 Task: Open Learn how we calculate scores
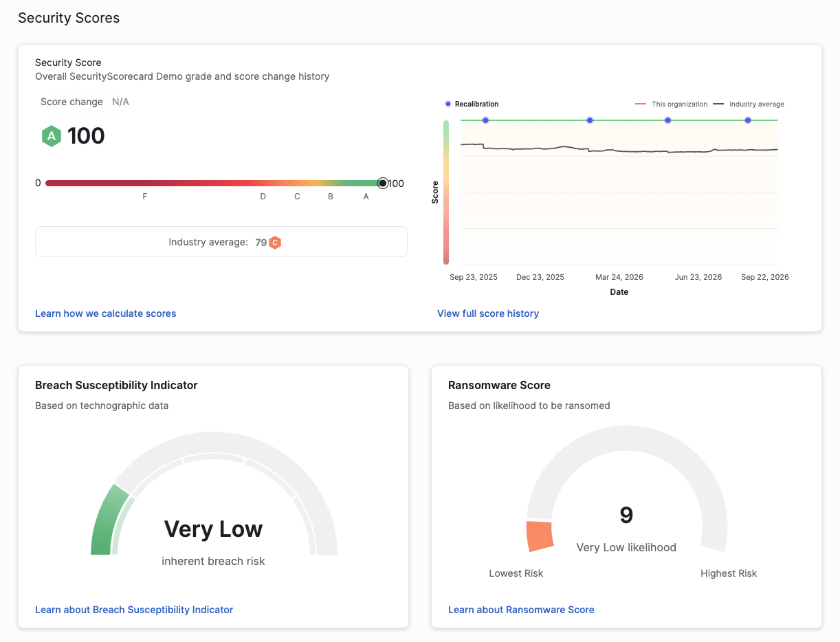[106, 313]
